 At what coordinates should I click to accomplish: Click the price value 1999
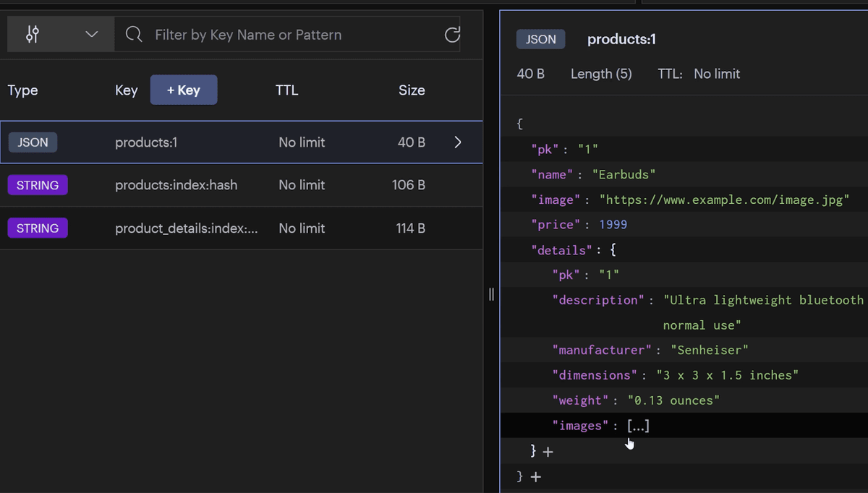coord(613,225)
